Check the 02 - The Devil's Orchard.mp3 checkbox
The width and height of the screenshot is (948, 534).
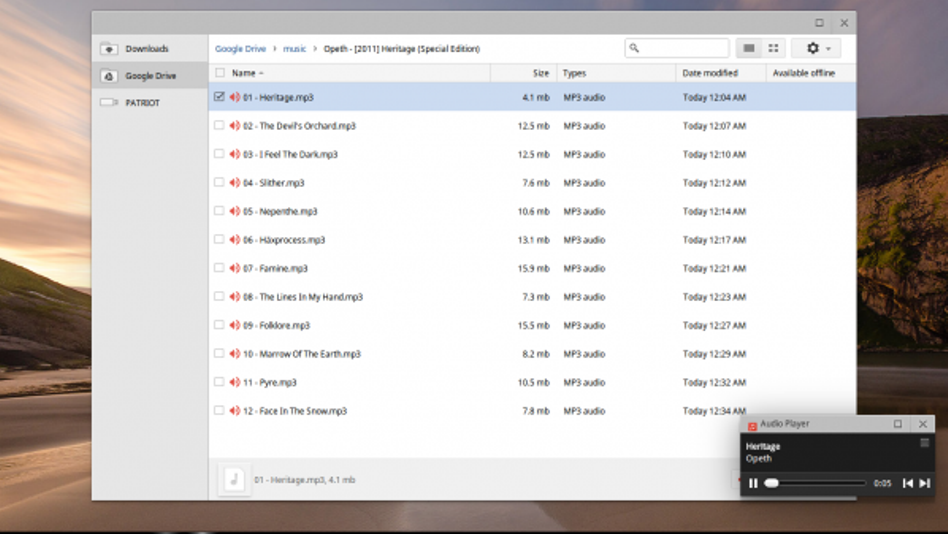click(x=219, y=125)
